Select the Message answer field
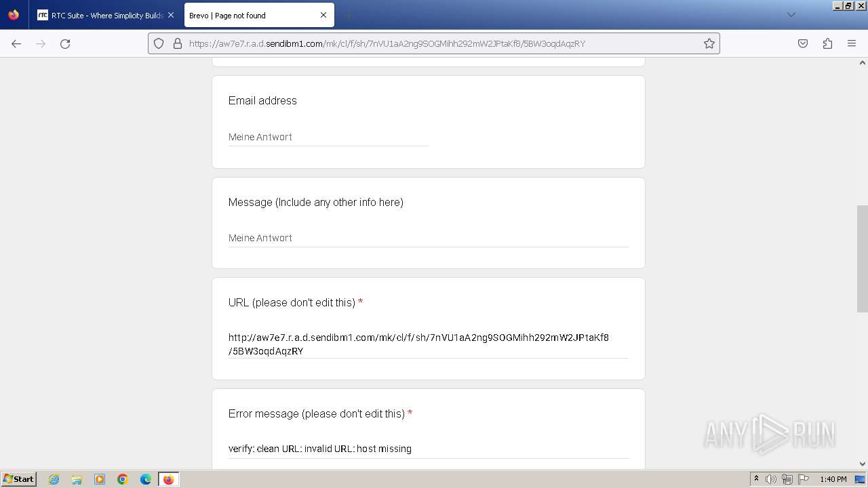868x488 pixels. tap(429, 238)
